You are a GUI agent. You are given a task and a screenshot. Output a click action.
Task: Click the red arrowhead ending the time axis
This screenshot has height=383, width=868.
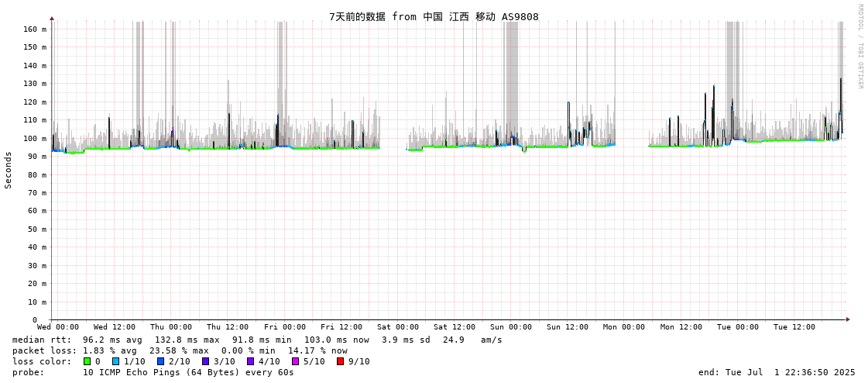[x=848, y=320]
